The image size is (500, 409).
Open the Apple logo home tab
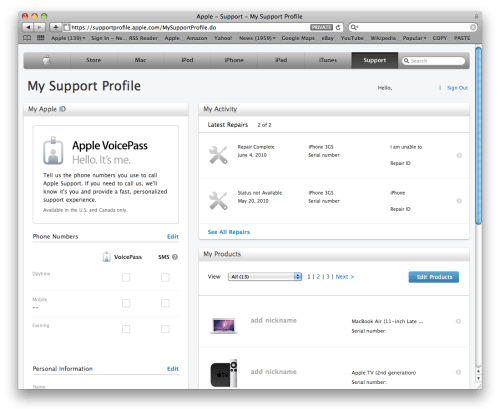[x=47, y=60]
